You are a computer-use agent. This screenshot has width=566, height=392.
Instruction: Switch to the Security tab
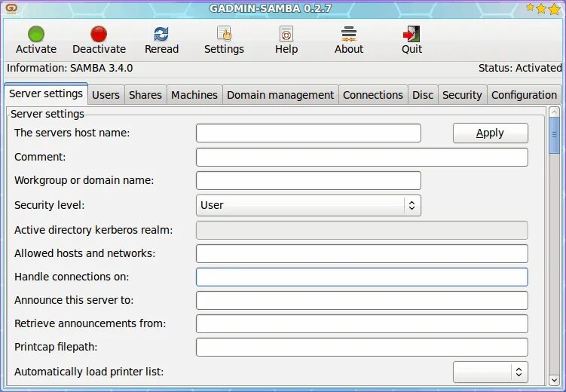pyautogui.click(x=462, y=95)
